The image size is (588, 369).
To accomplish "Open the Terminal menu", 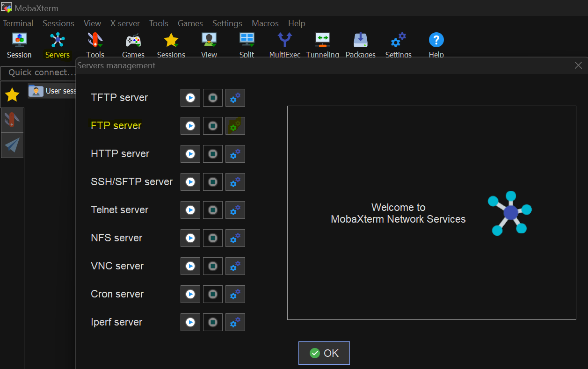I will [x=18, y=23].
